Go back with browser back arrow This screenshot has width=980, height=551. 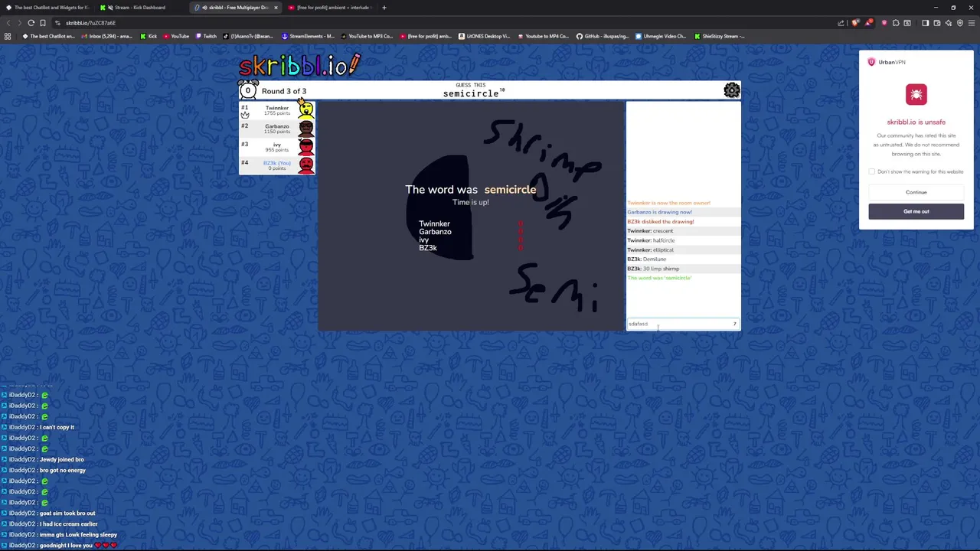click(8, 23)
